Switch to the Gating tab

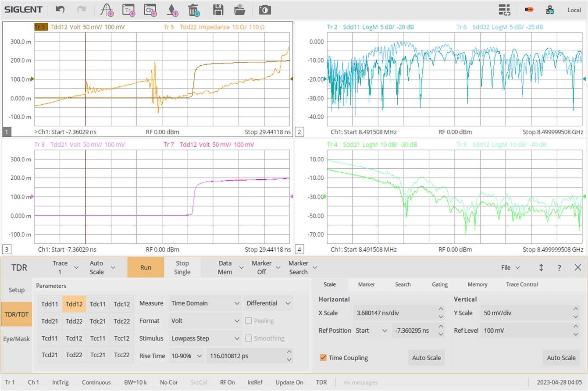(x=439, y=284)
